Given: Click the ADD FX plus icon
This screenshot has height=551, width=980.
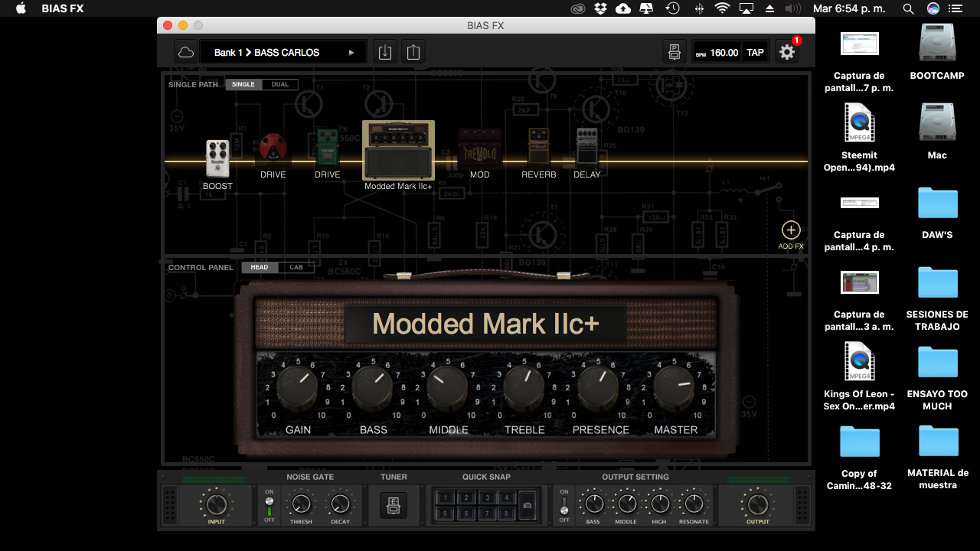Looking at the screenshot, I should point(790,230).
